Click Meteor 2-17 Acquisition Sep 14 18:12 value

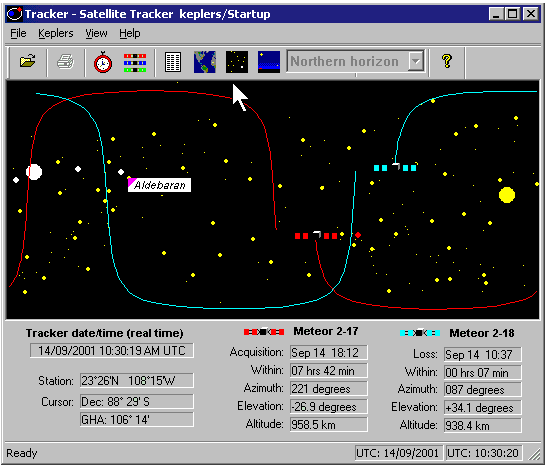click(x=329, y=352)
